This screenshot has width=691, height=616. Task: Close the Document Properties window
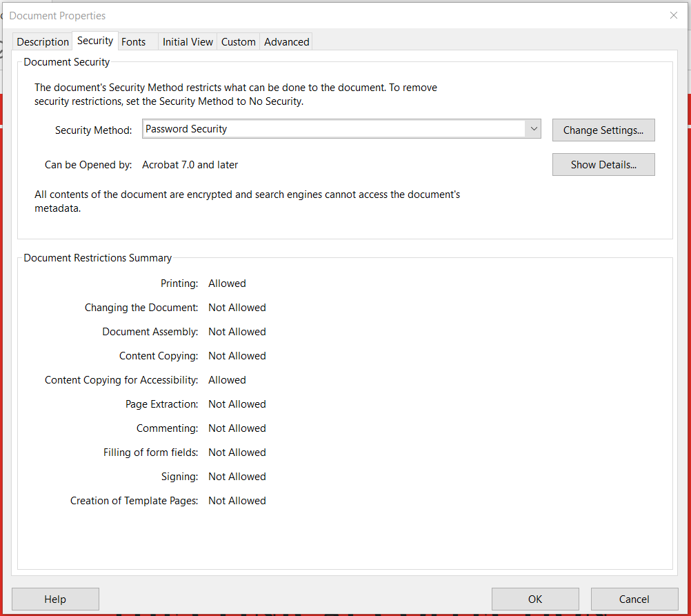pyautogui.click(x=674, y=15)
